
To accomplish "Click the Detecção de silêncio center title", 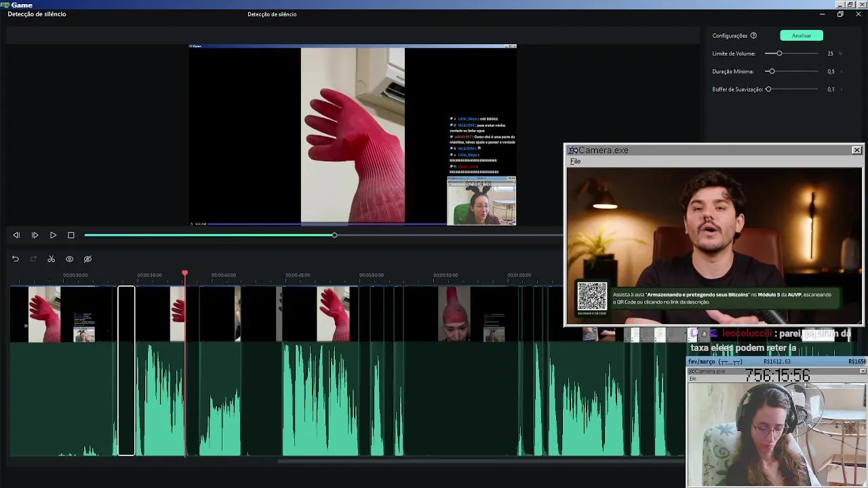I will tap(272, 14).
